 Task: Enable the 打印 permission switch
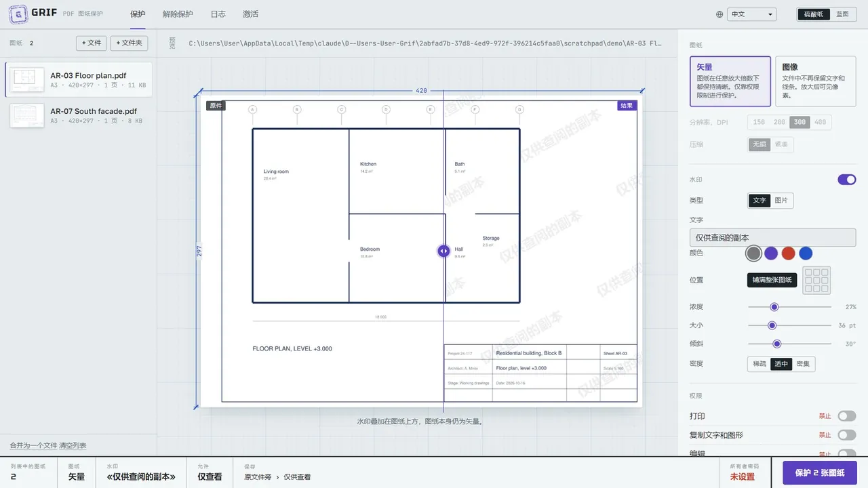(x=847, y=416)
